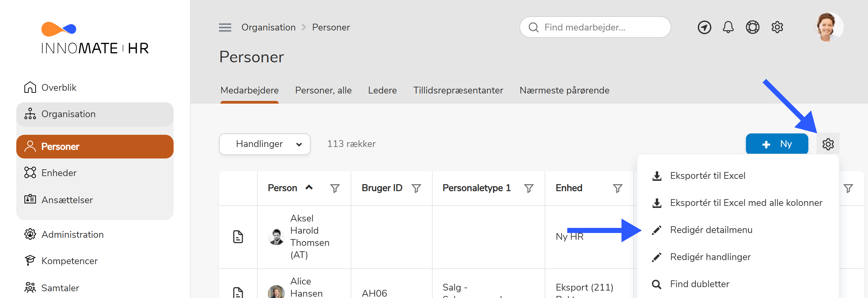Select Personer in sidebar
The image size is (868, 298).
[x=95, y=147]
